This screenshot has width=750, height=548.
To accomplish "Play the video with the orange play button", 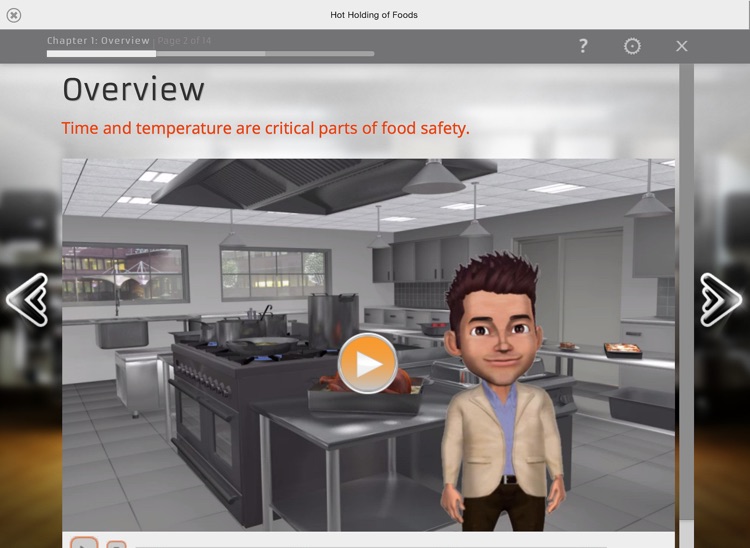I will pos(367,364).
